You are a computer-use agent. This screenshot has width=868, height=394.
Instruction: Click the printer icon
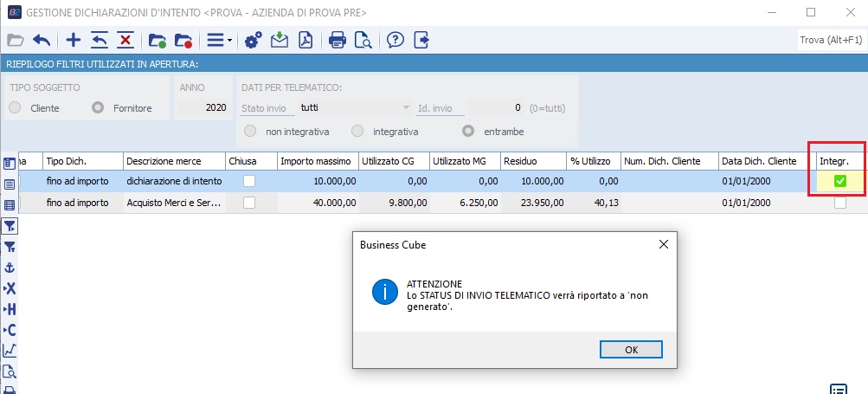click(x=338, y=41)
